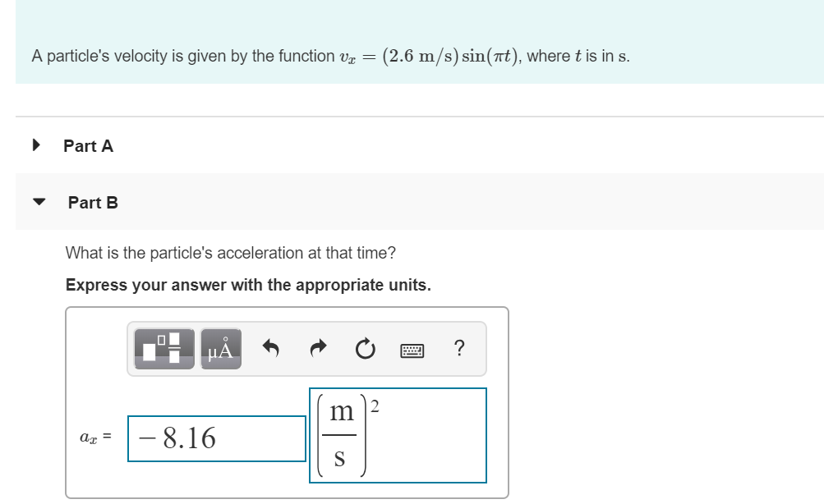Open equation editor help with the question mark
The height and width of the screenshot is (504, 824).
(x=458, y=349)
